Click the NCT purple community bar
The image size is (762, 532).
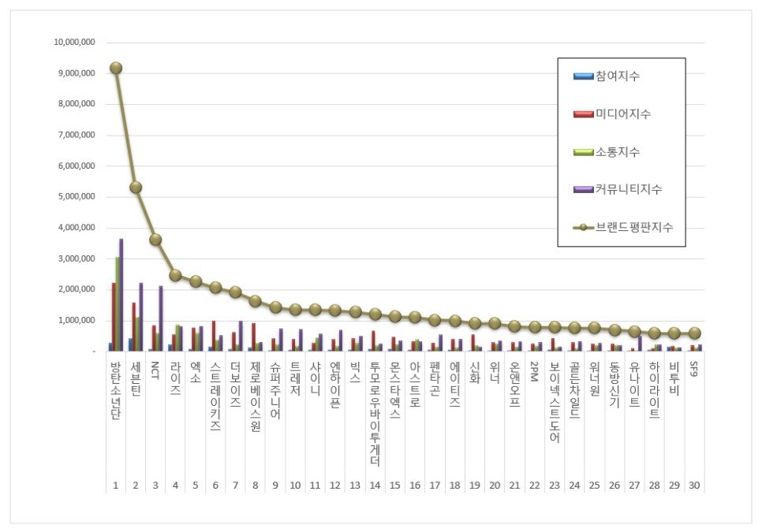[x=161, y=318]
